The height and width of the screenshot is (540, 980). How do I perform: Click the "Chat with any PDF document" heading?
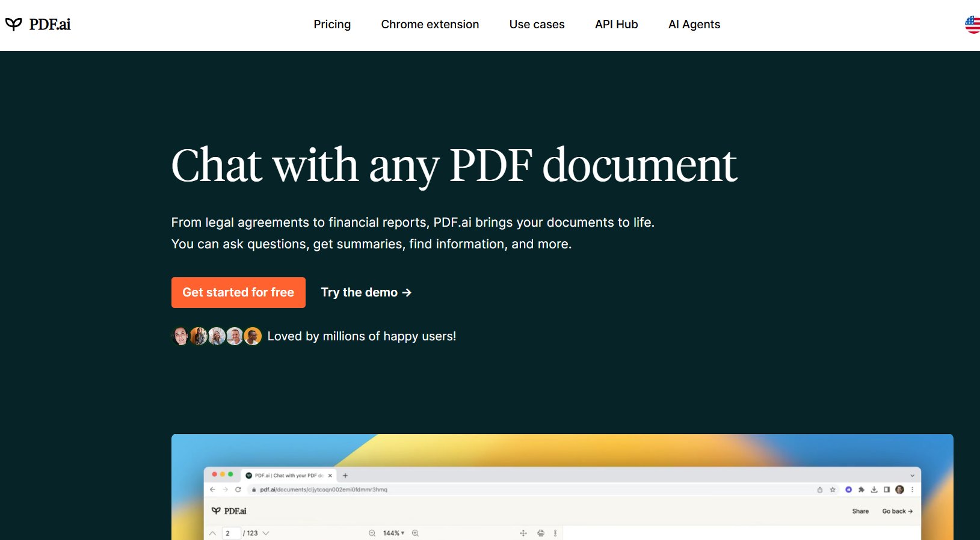point(454,165)
